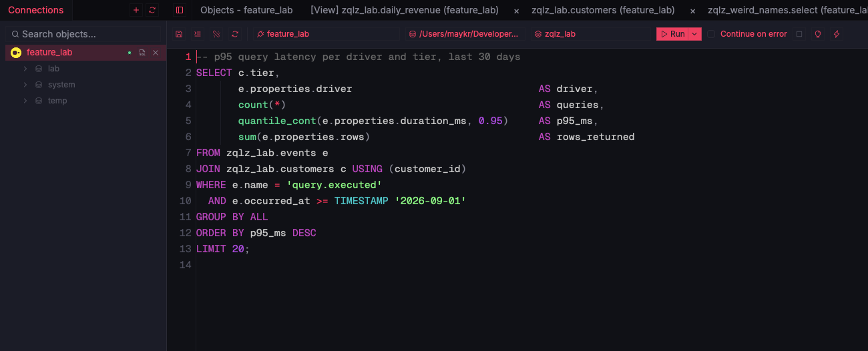Add a new connection with the plus icon
Screen dimensions: 868x351
(x=136, y=10)
